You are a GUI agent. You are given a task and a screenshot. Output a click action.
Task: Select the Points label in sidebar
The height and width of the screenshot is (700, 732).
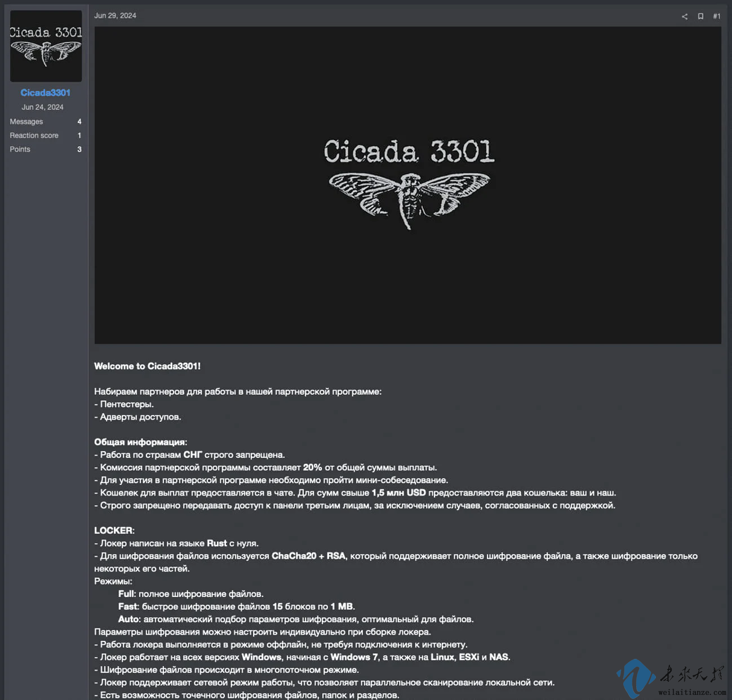20,149
